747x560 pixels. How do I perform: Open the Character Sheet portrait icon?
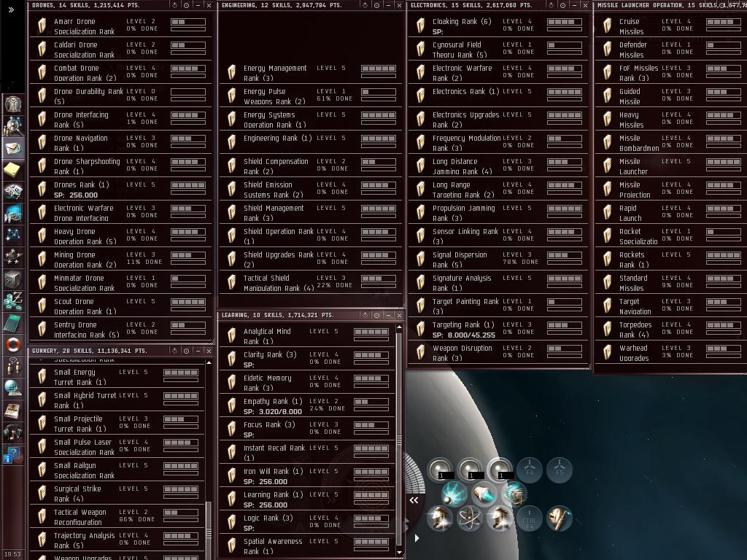point(13,104)
